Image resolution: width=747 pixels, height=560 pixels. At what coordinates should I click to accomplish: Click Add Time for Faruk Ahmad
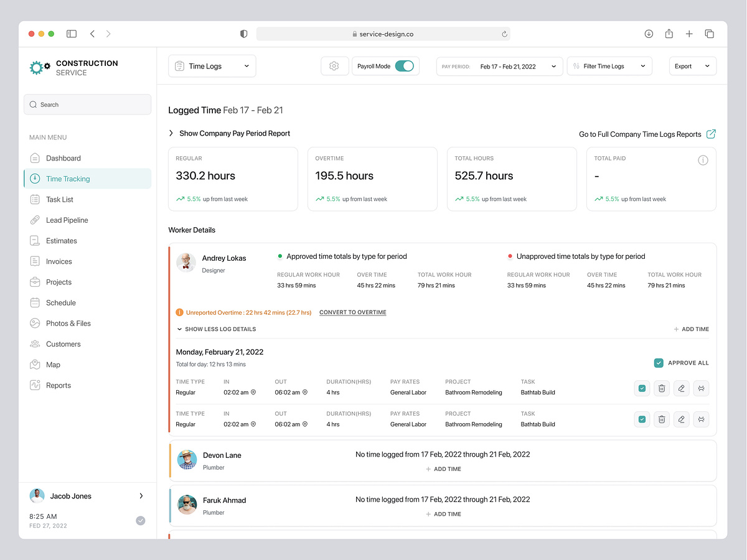[x=443, y=514]
